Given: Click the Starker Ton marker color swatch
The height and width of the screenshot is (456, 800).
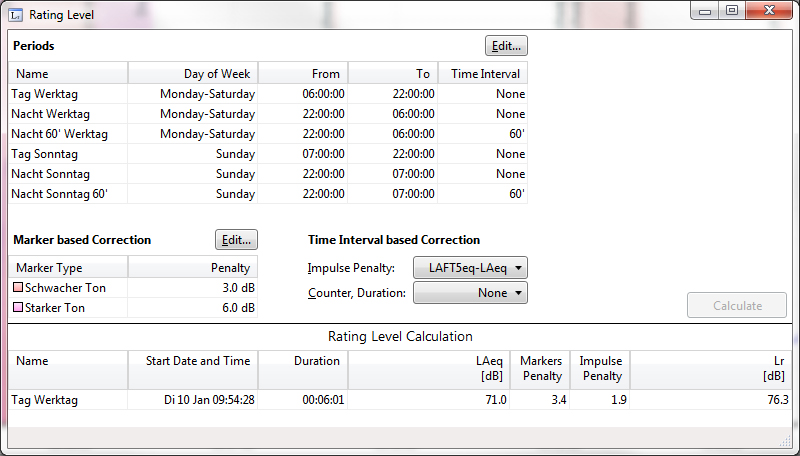Looking at the screenshot, I should 17,308.
